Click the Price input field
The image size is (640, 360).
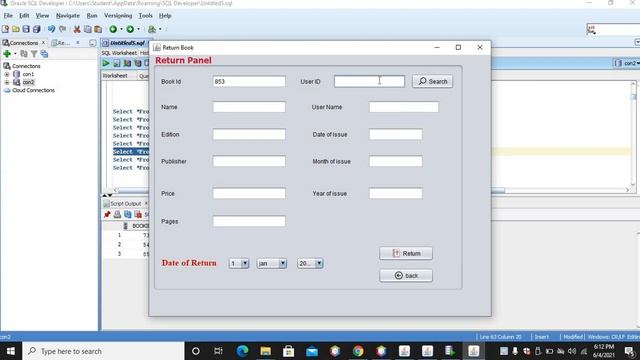point(249,193)
